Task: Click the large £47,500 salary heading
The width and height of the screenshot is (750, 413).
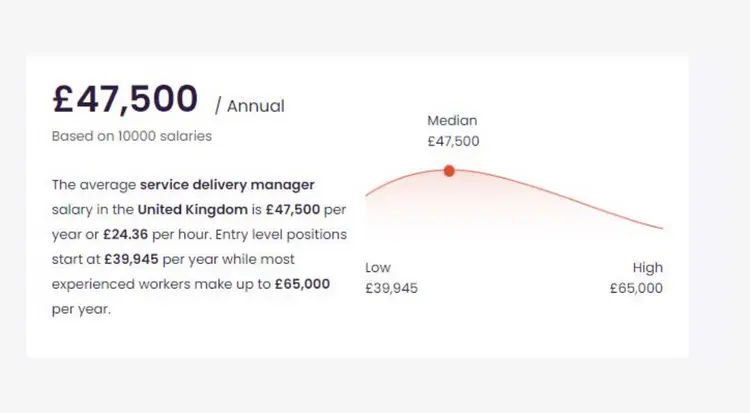Action: coord(125,100)
